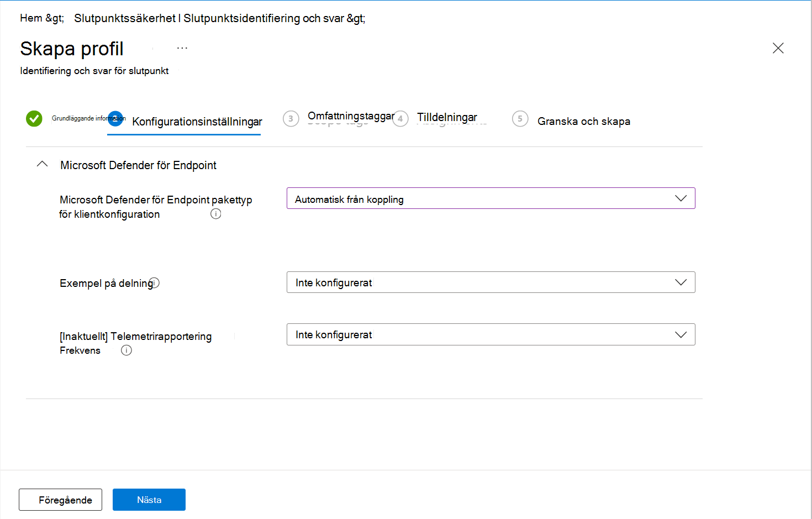
Task: Switch to the Tilldelningar step
Action: click(447, 117)
